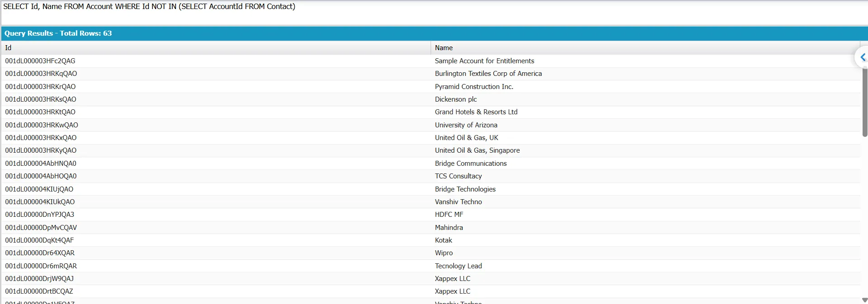Image resolution: width=868 pixels, height=304 pixels.
Task: Select Id cell 001dL000003HFc2QAG
Action: click(40, 61)
